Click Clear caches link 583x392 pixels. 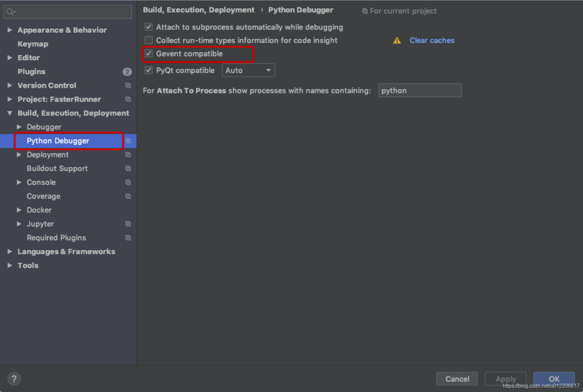click(432, 40)
